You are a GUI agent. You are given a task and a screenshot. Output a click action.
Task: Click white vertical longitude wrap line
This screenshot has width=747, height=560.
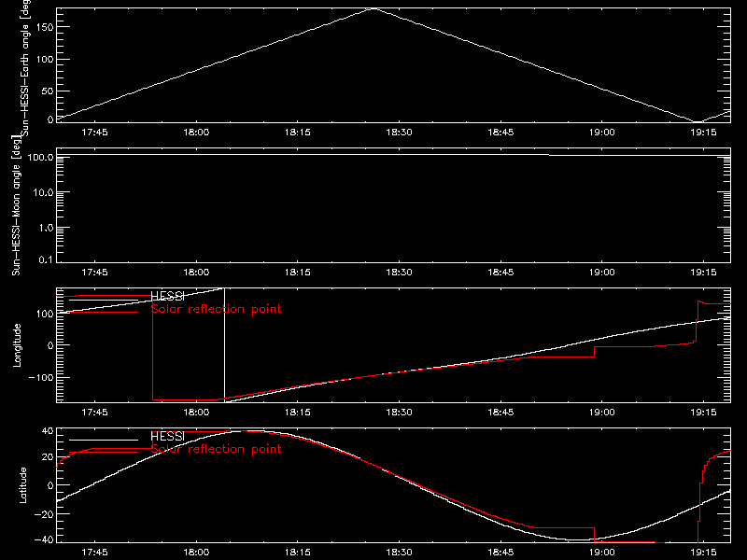(x=224, y=345)
